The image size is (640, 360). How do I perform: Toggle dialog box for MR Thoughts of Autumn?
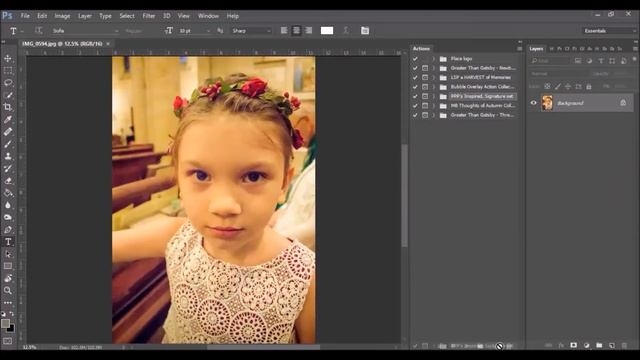[x=425, y=106]
